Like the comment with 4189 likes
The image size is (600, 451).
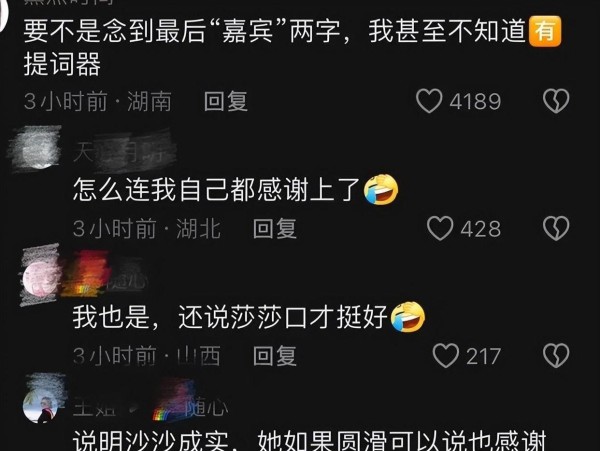tap(429, 101)
